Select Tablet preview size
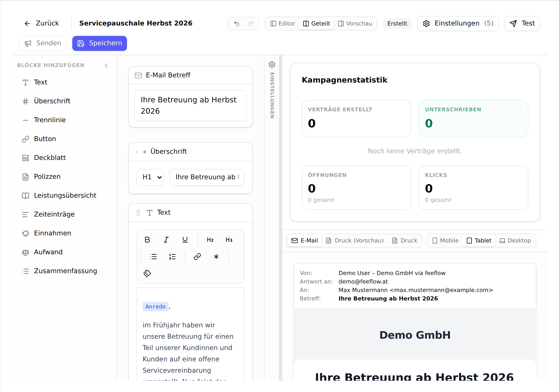The image size is (559, 392). [479, 241]
